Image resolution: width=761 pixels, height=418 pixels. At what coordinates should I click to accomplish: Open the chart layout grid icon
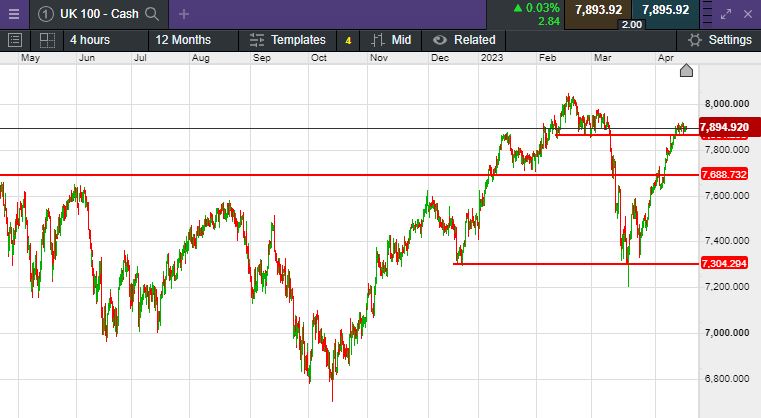pyautogui.click(x=46, y=40)
